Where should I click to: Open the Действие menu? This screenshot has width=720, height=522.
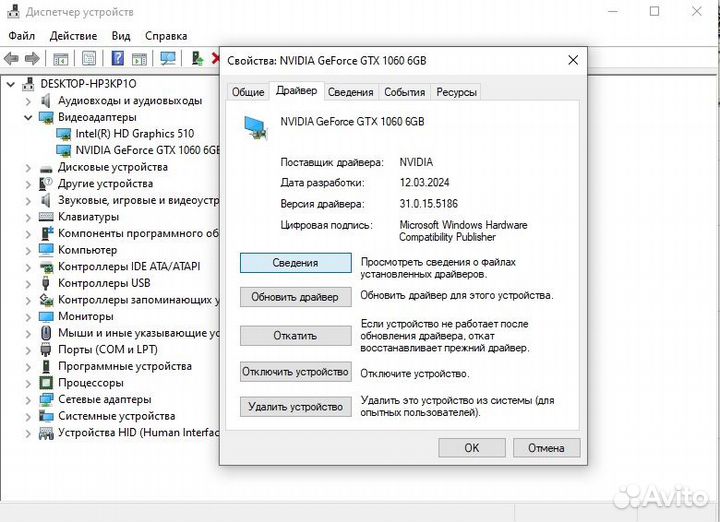point(73,36)
